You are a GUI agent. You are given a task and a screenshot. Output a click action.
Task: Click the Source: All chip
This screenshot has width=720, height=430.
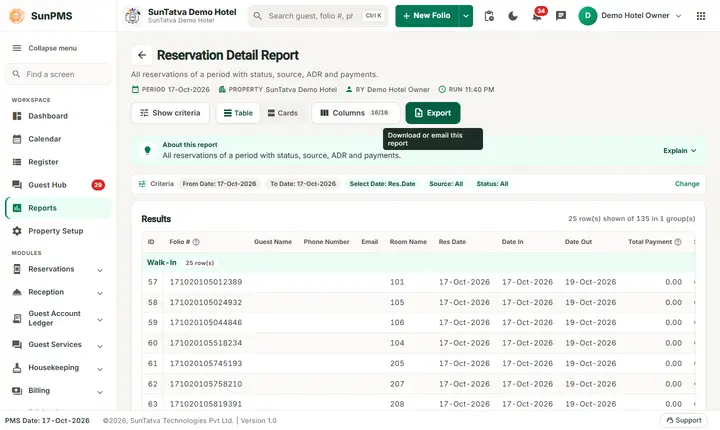click(446, 184)
